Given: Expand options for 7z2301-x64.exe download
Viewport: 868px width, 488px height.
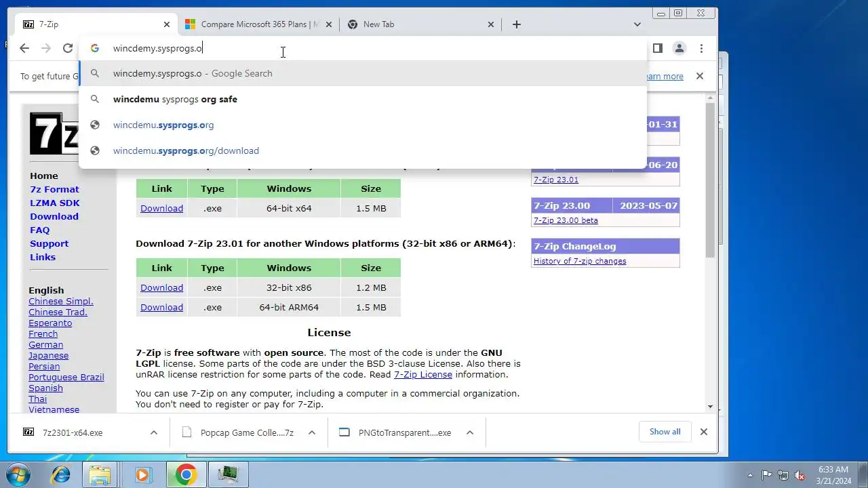Looking at the screenshot, I should coord(154,432).
